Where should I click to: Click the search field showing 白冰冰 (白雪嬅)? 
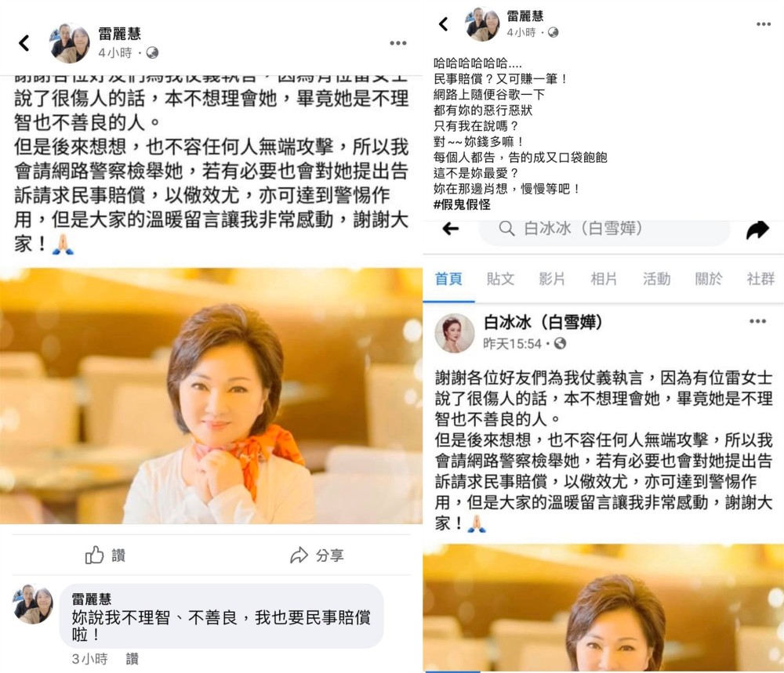click(x=604, y=229)
